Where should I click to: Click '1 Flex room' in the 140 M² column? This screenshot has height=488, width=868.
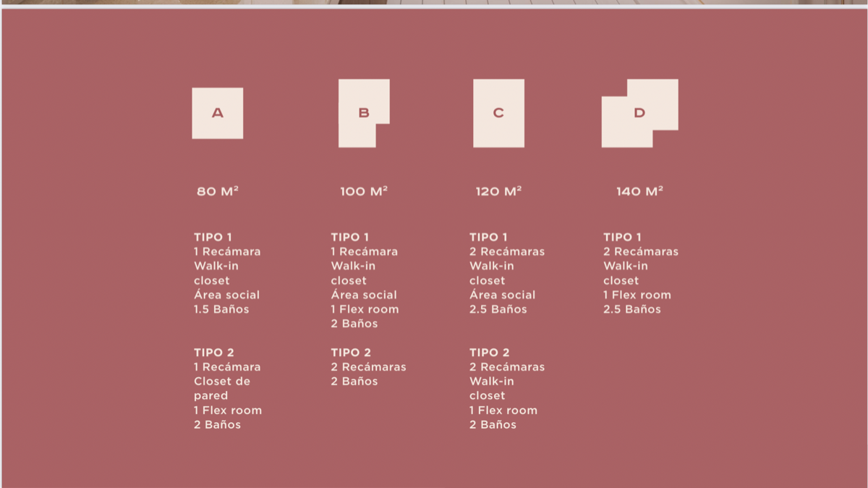[637, 295]
